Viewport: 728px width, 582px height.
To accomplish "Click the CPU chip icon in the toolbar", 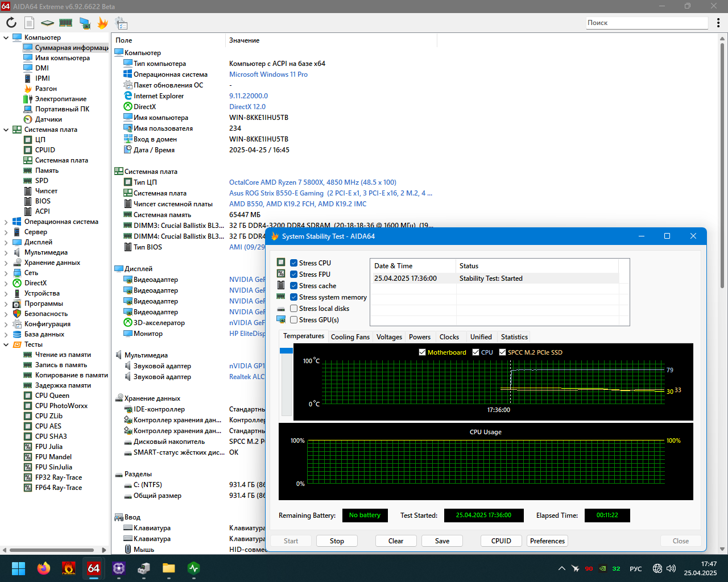I will click(x=48, y=23).
